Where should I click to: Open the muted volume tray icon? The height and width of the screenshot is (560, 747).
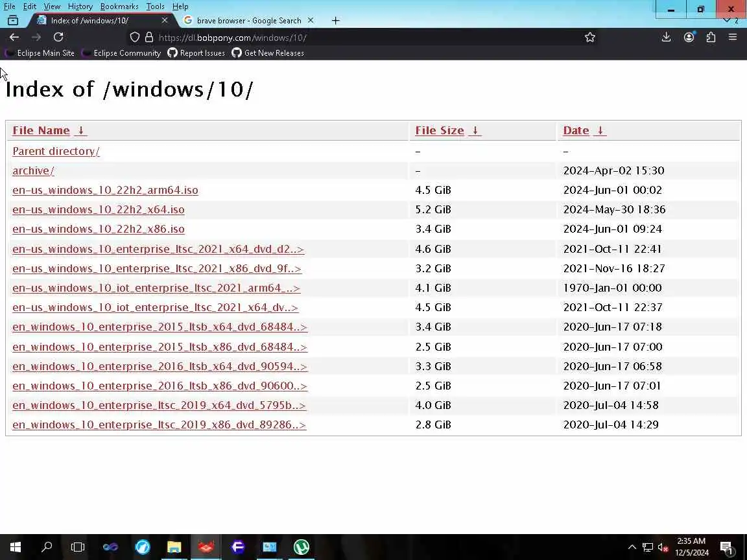click(x=663, y=547)
